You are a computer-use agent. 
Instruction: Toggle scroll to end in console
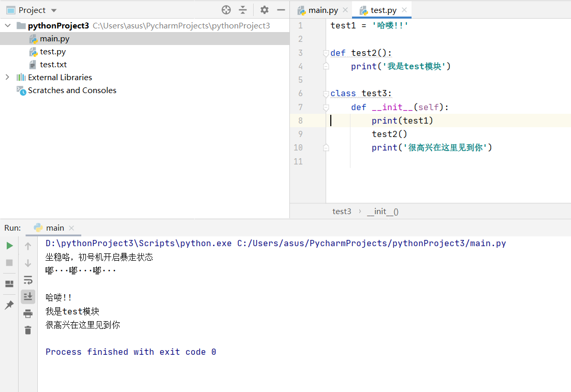28,297
